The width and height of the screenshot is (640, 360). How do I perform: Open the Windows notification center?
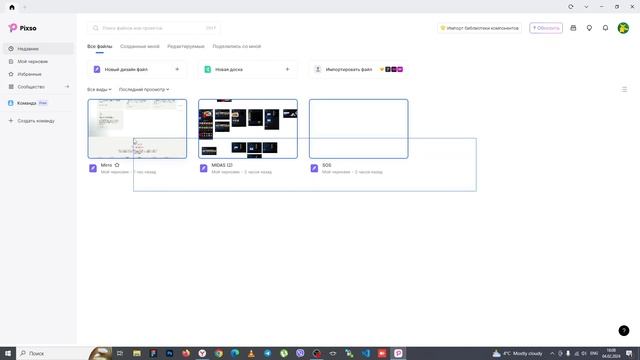[x=629, y=353]
